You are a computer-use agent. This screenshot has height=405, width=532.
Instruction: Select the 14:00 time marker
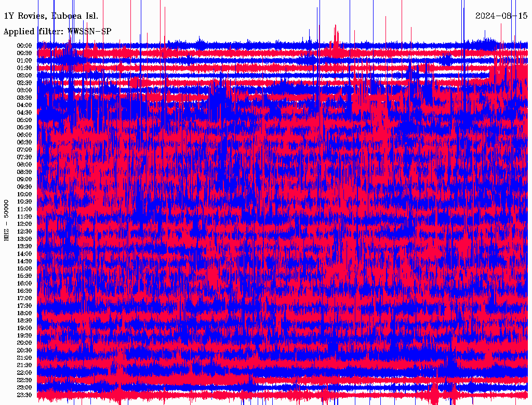[24, 254]
